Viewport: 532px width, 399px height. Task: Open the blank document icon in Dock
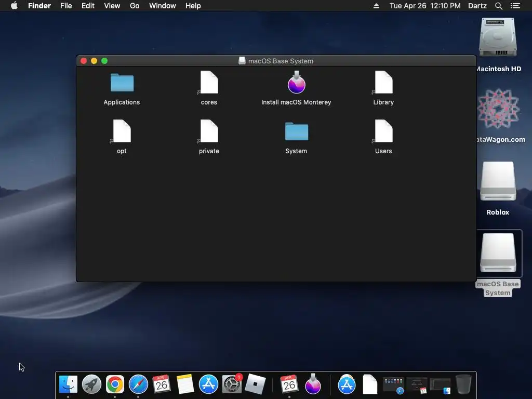[x=370, y=384]
